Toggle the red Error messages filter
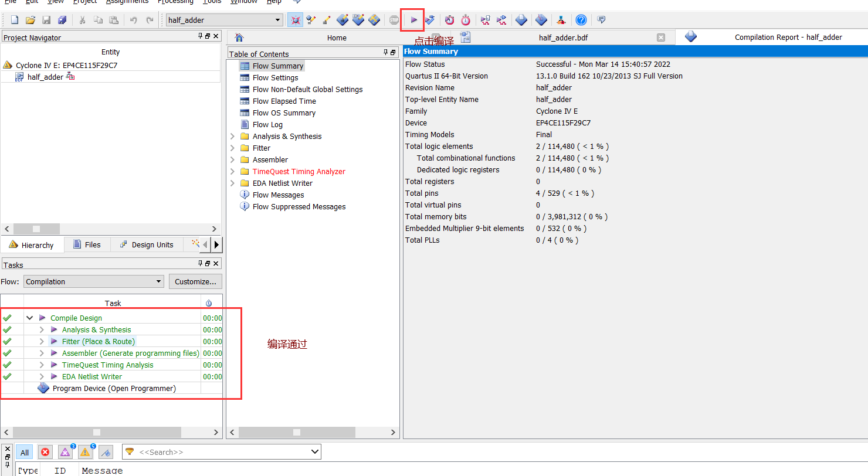This screenshot has width=868, height=476. click(x=45, y=452)
